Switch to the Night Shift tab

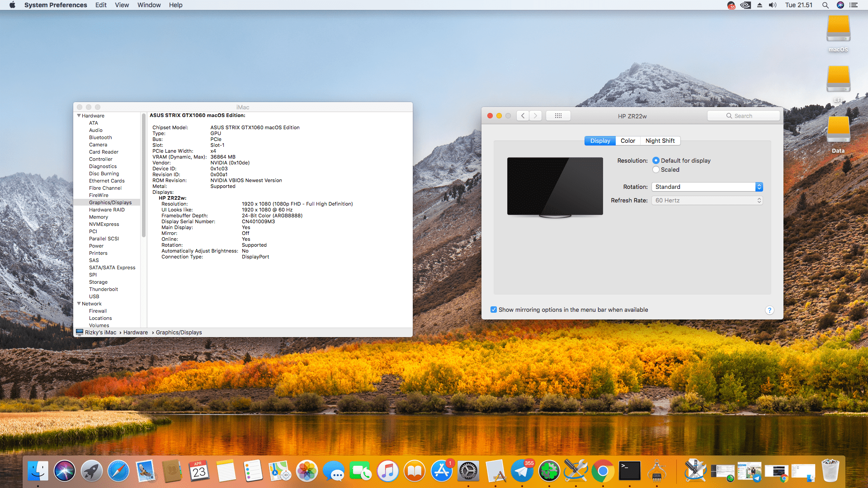[660, 141]
